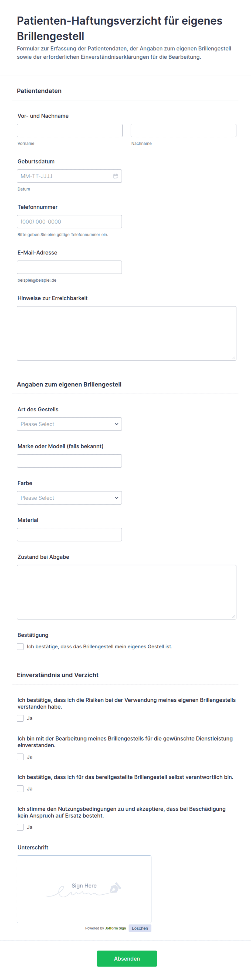Click the E-Mail-Adresse input field
Viewport: 251px width, 980px height.
coord(69,268)
